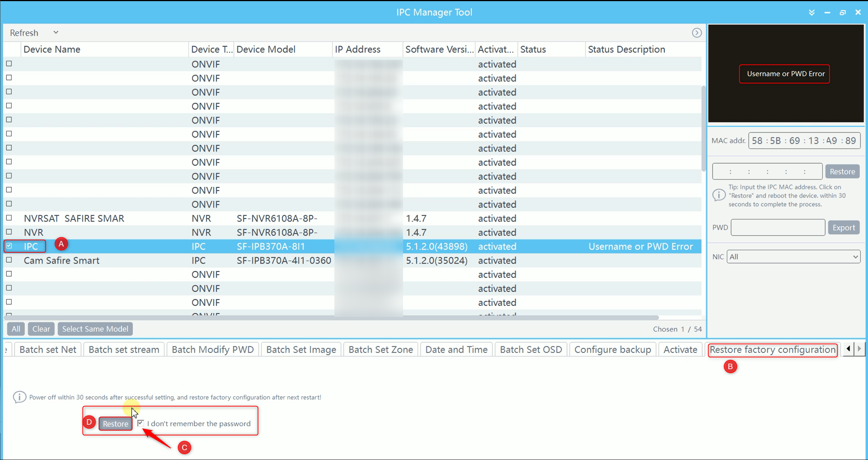Open the Refresh dropdown arrow

(x=56, y=33)
